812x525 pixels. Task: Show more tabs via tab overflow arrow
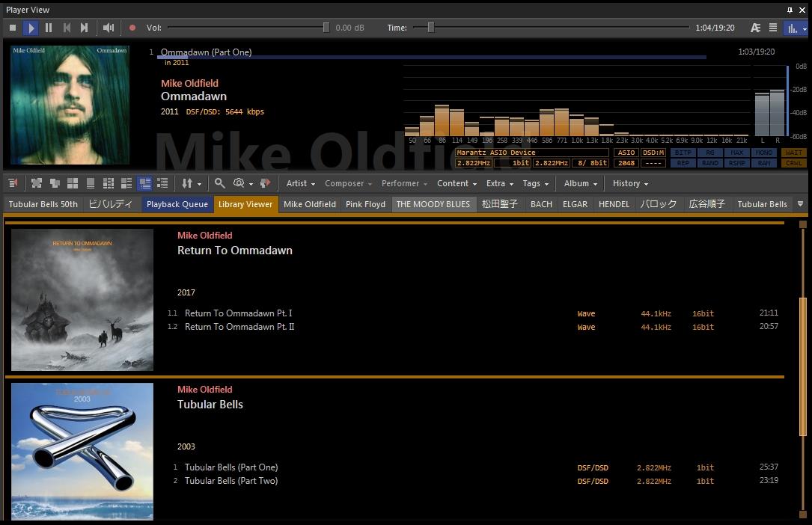coord(800,204)
